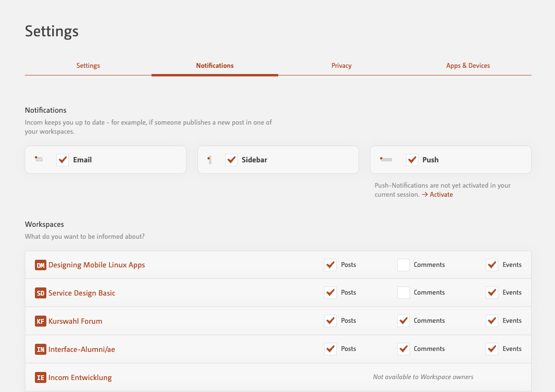Open Interface-Alumni/ae workspace link
Screen dimensions: 555x392
point(82,350)
